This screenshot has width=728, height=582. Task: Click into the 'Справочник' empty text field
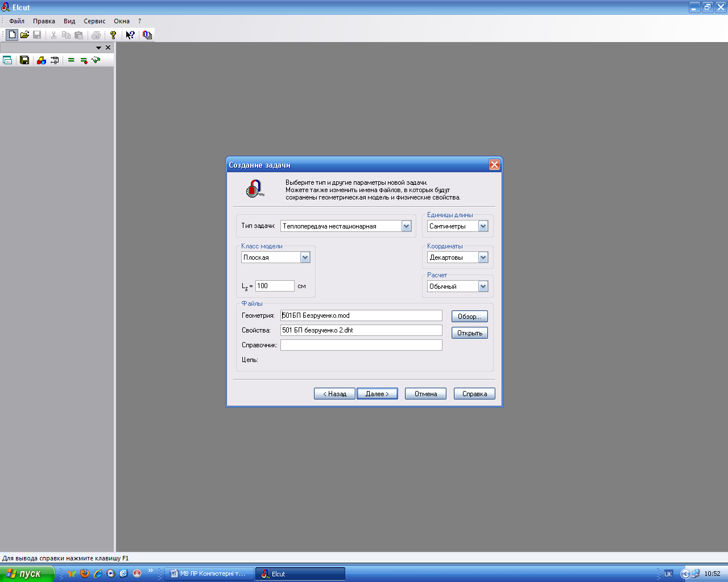(x=361, y=345)
